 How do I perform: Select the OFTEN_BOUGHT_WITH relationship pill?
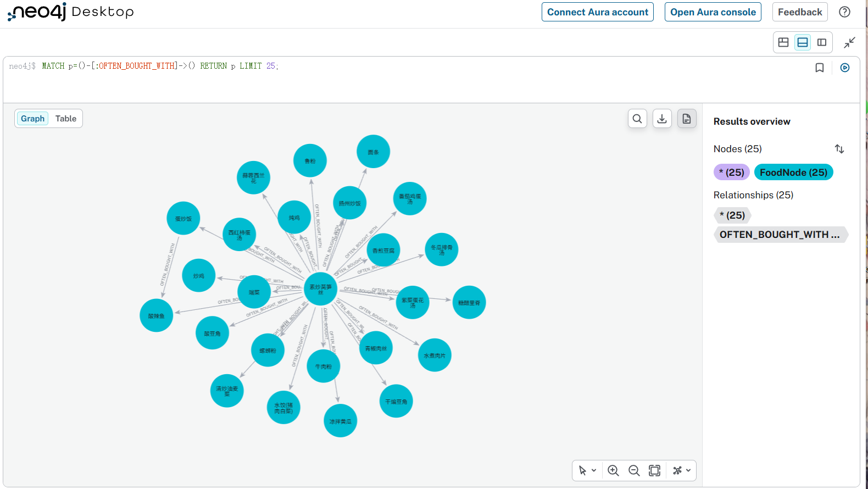click(x=781, y=235)
